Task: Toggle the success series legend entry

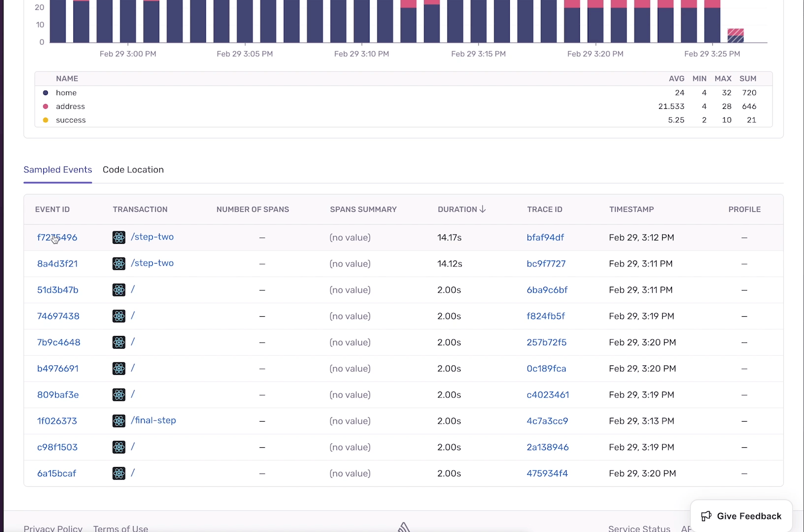Action: tap(65, 120)
